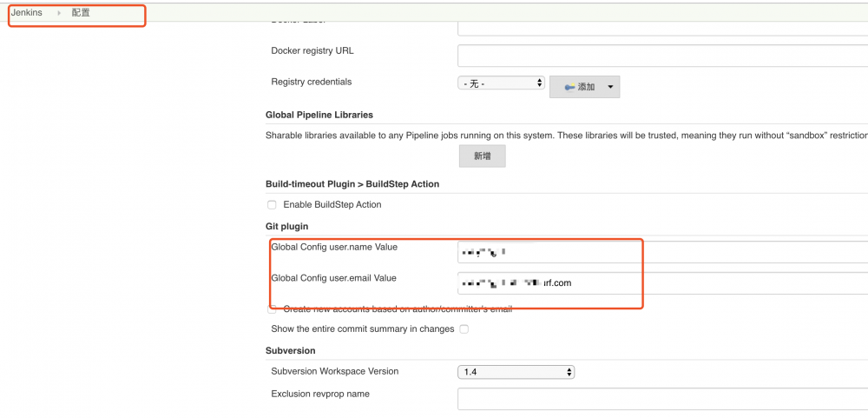Toggle Create new accounts based on email checkbox
868x418 pixels.
(273, 309)
